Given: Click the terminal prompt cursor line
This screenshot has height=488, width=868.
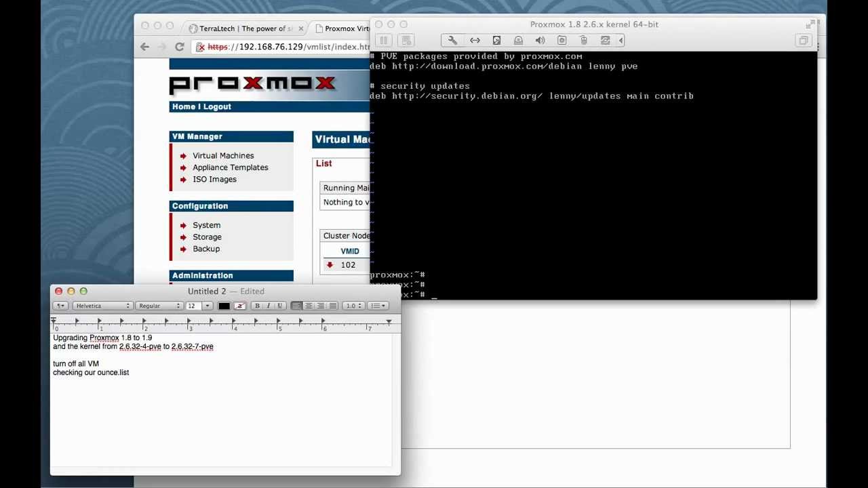Looking at the screenshot, I should click(x=404, y=295).
